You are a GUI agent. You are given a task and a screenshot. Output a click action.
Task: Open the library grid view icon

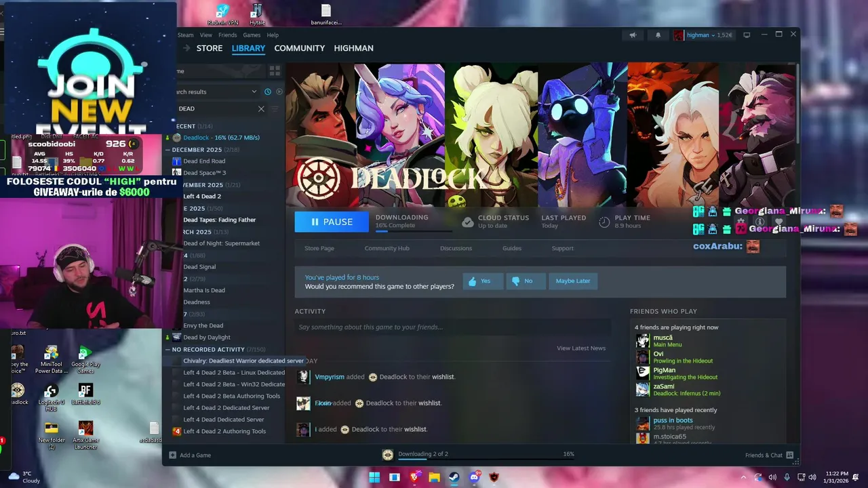click(275, 70)
